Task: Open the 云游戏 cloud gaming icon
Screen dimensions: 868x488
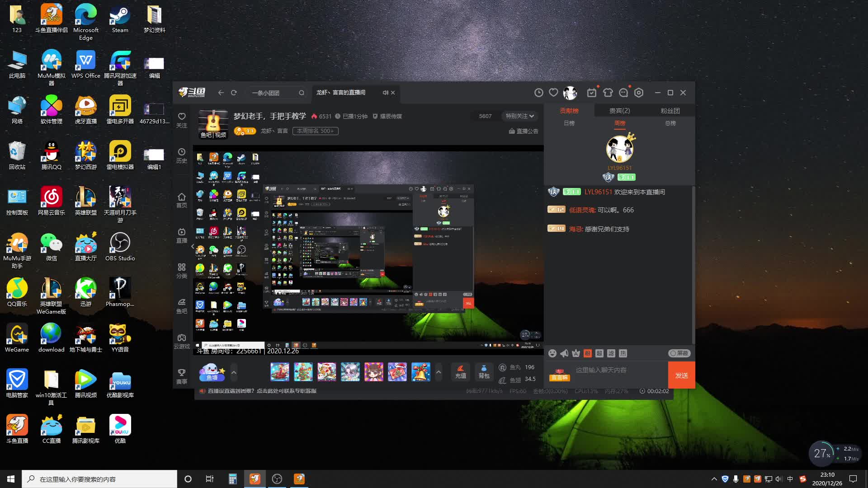Action: [181, 342]
